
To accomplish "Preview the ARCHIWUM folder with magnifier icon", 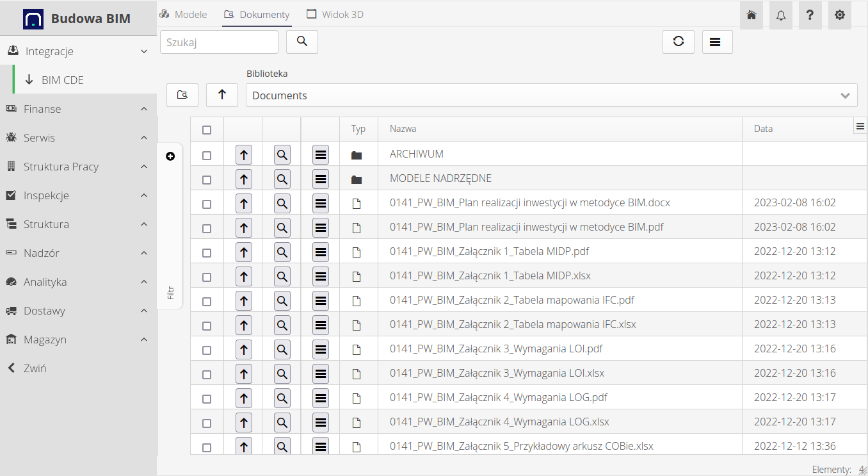I will [x=282, y=154].
